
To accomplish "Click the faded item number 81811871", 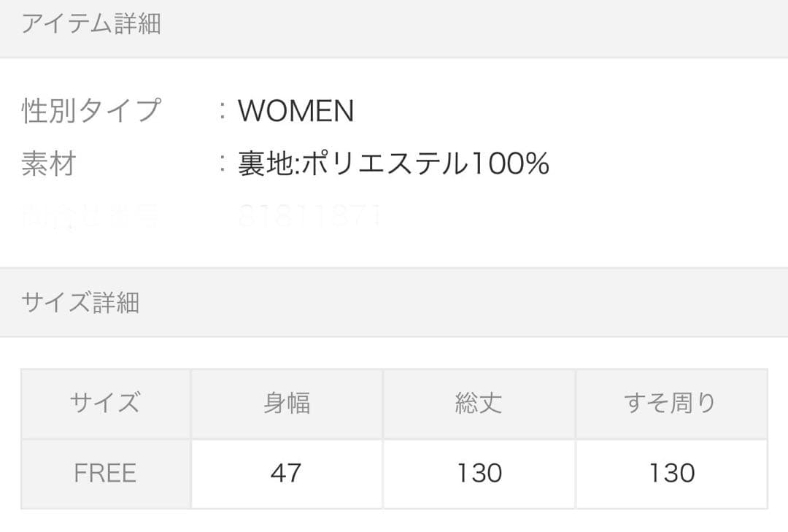I will [x=310, y=216].
